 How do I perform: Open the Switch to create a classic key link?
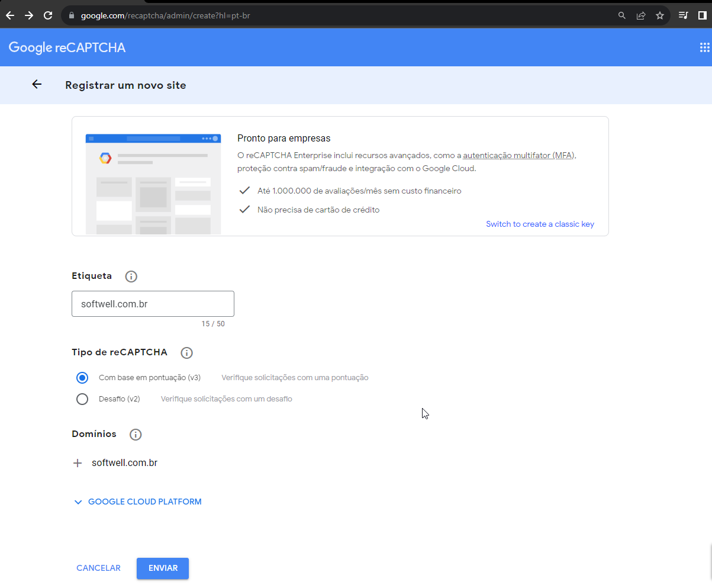(x=539, y=224)
